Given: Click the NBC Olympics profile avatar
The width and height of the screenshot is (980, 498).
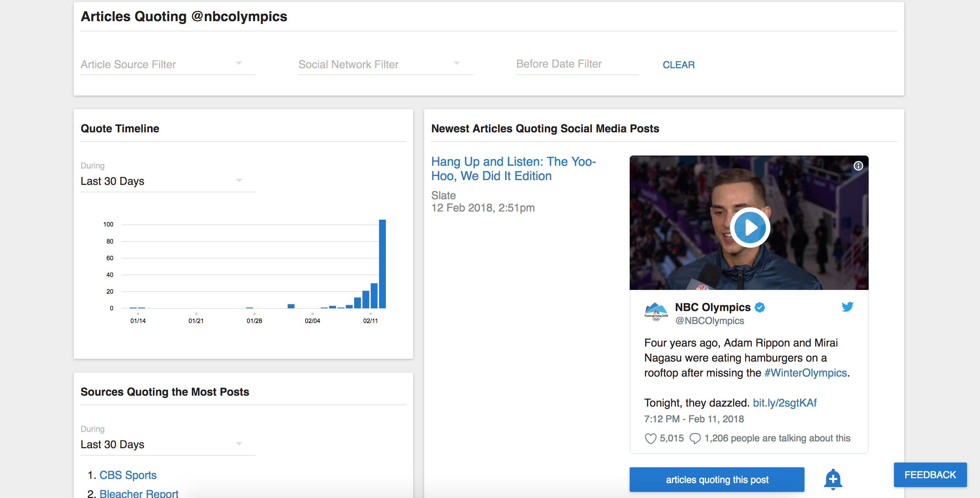Looking at the screenshot, I should (x=656, y=312).
